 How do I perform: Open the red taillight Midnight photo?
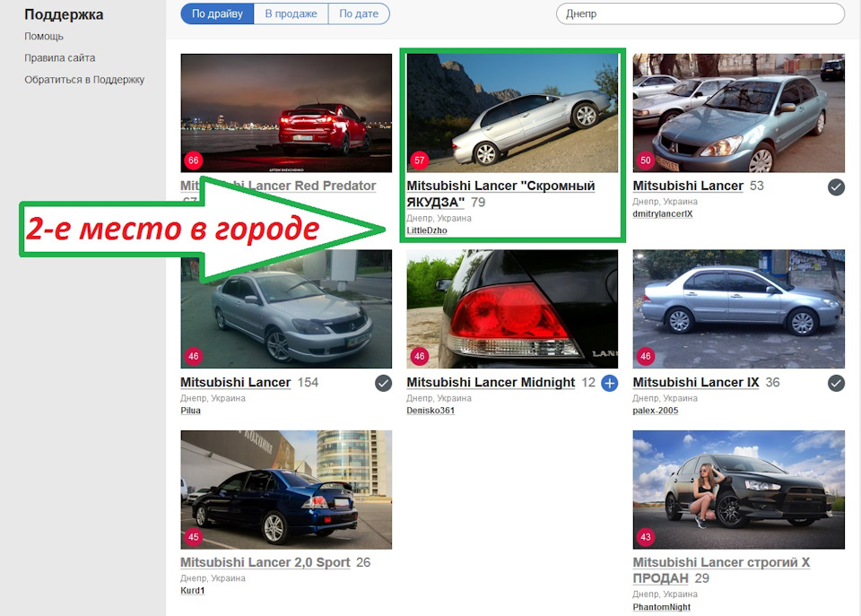[x=512, y=309]
